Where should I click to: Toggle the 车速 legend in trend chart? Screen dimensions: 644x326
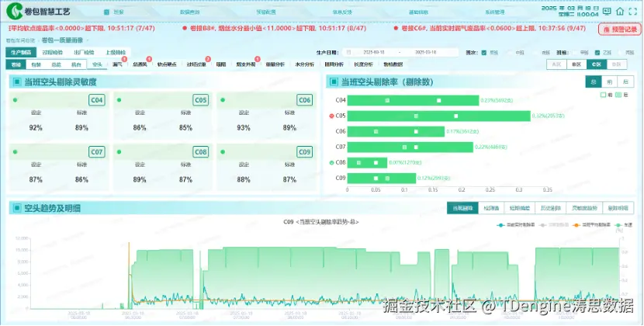(623, 225)
